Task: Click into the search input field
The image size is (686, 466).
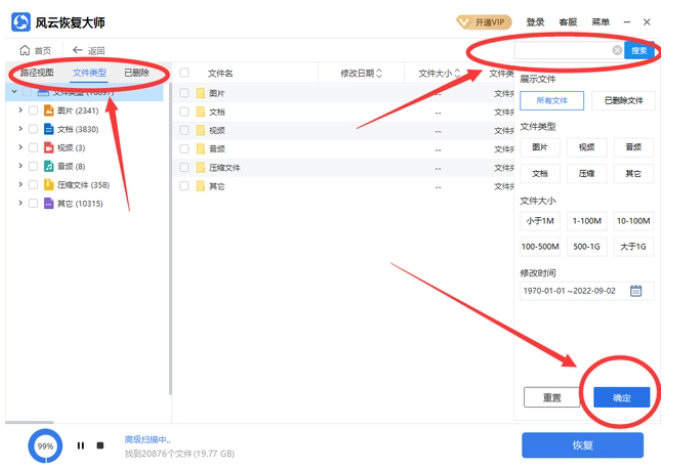Action: [562, 50]
